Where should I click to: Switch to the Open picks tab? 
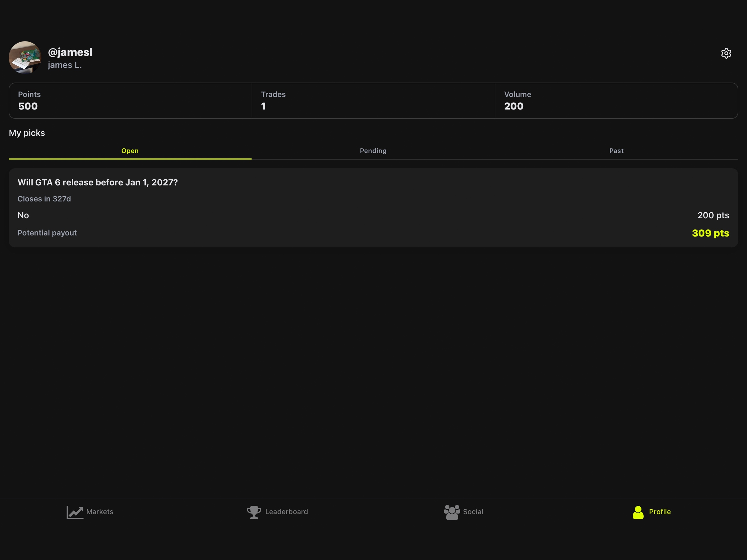130,151
